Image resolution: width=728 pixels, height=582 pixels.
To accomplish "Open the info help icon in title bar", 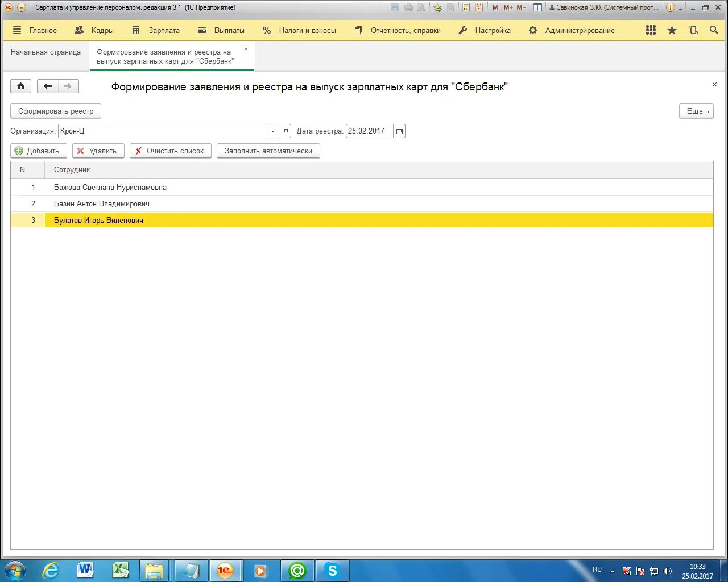I will click(x=671, y=7).
